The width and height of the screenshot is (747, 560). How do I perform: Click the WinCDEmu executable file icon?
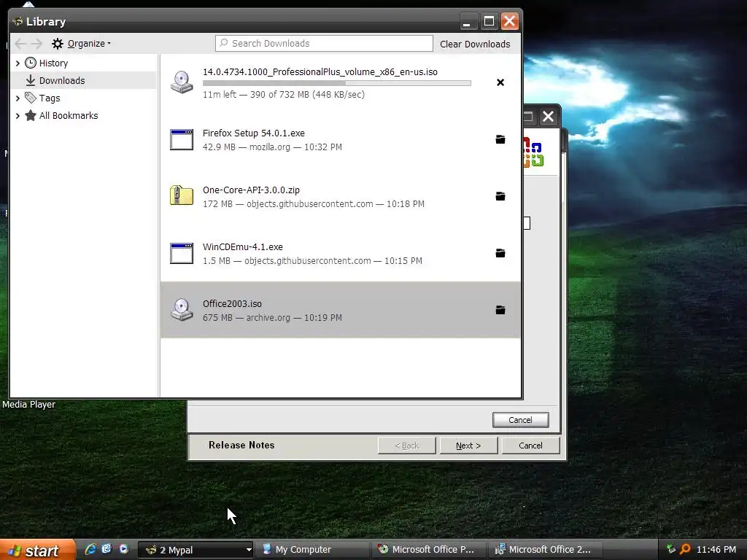pos(182,253)
